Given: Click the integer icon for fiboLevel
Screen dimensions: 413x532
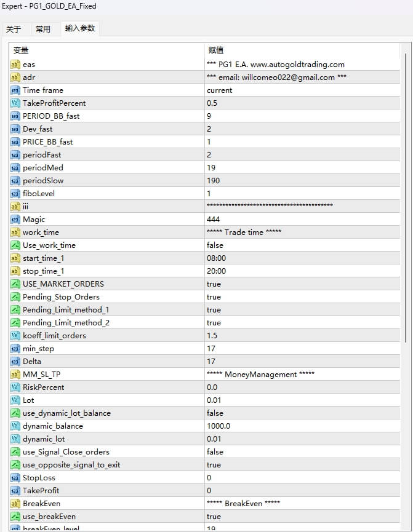Looking at the screenshot, I should (15, 193).
